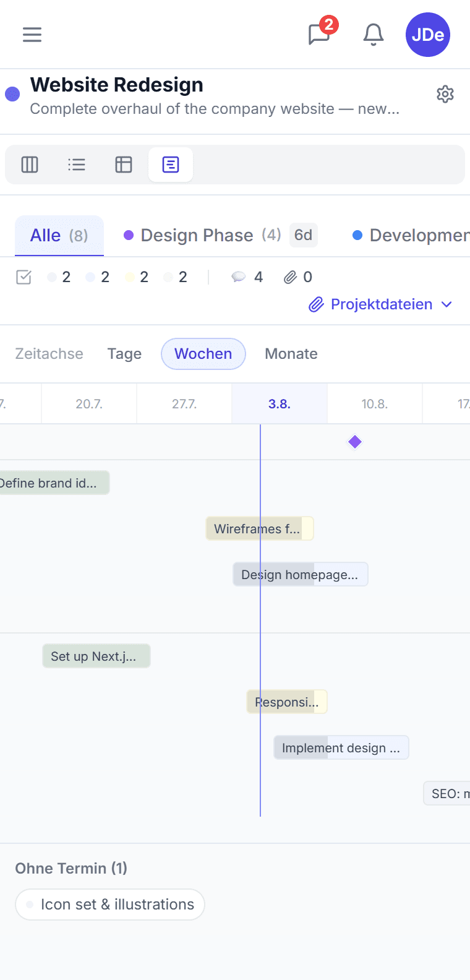Click the current week 3.8. header
This screenshot has height=980, width=470.
(x=280, y=404)
